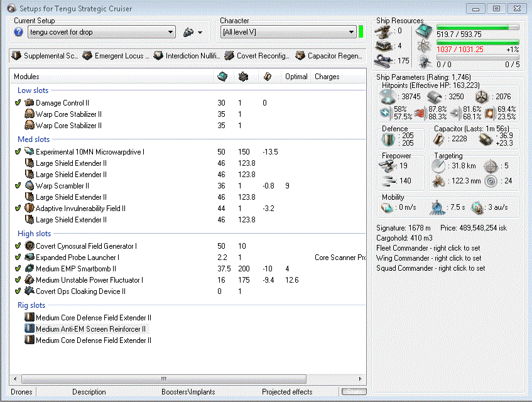This screenshot has width=532, height=402.
Task: Collapse the Med slots section header
Action: coord(33,139)
